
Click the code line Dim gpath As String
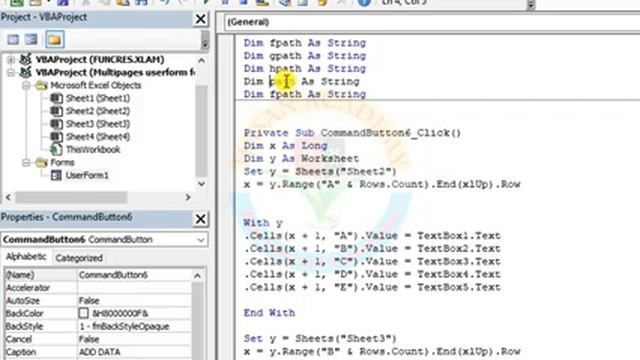pos(305,56)
